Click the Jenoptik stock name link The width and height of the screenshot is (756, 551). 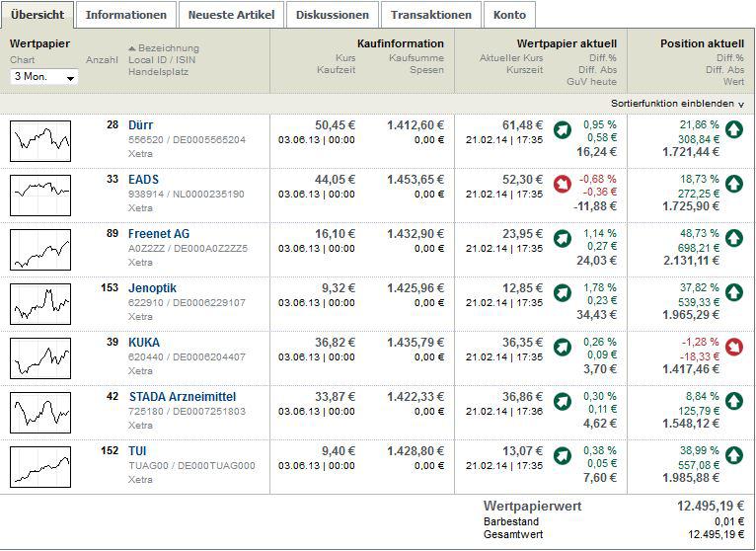click(153, 287)
